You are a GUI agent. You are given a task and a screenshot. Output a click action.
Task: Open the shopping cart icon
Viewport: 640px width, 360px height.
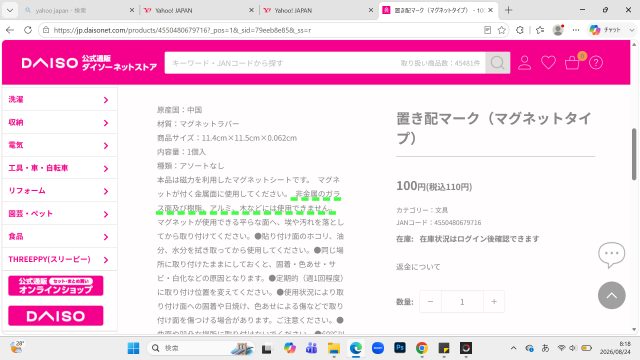[572, 63]
